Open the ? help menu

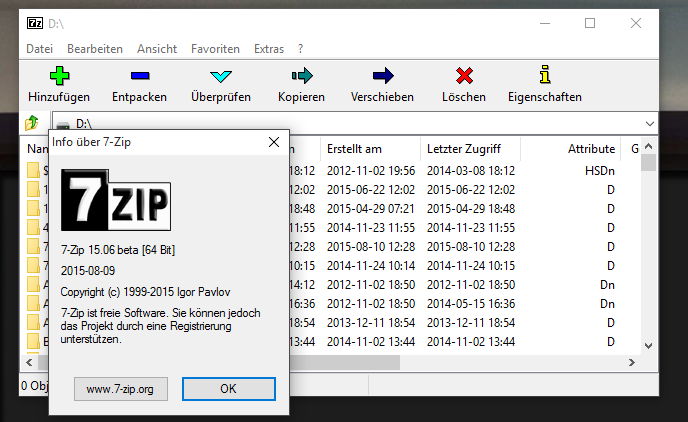coord(300,49)
